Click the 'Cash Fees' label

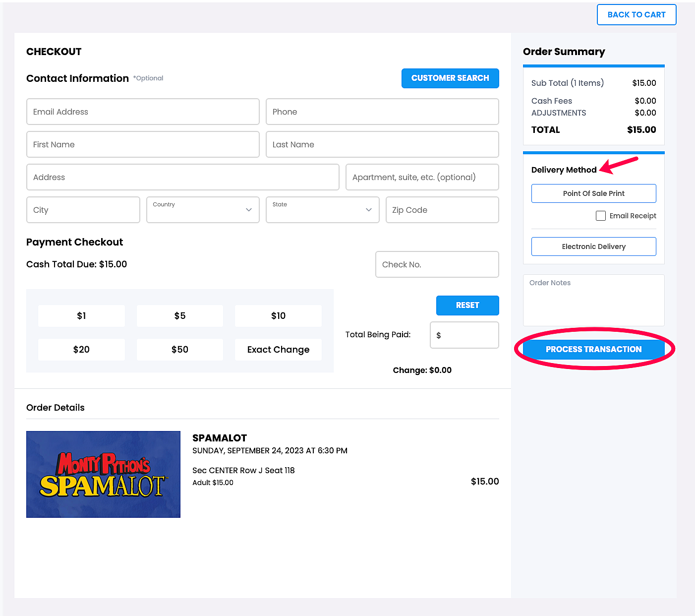552,101
